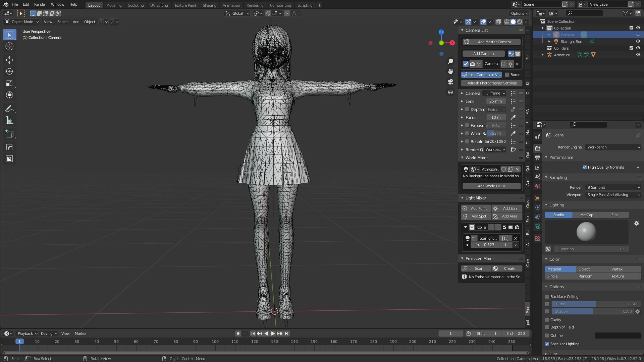Select the Add Cube tool
The width and height of the screenshot is (644, 362).
click(x=9, y=134)
